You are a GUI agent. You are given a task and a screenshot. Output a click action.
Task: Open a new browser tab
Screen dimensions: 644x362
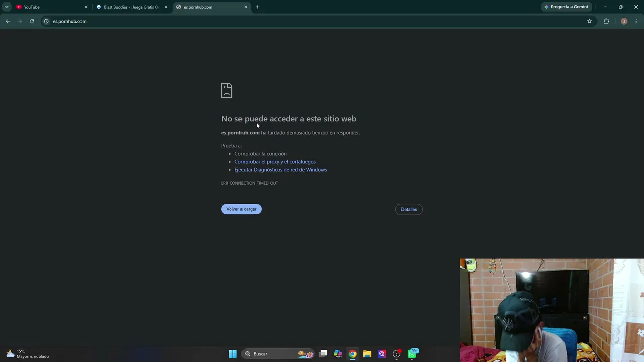pyautogui.click(x=258, y=7)
